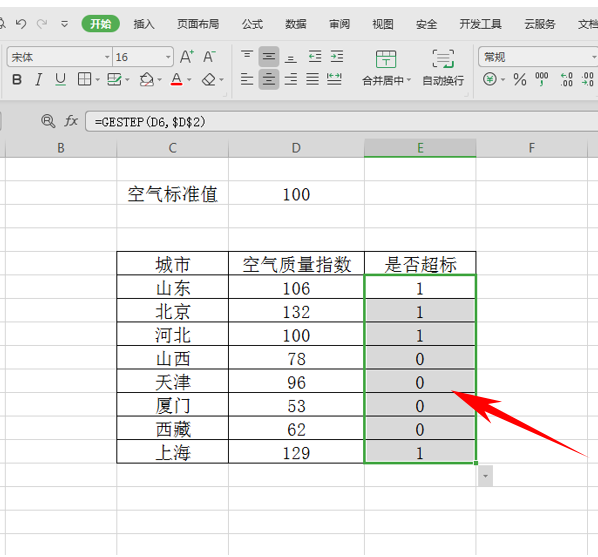Click the decrease font size icon

click(209, 57)
